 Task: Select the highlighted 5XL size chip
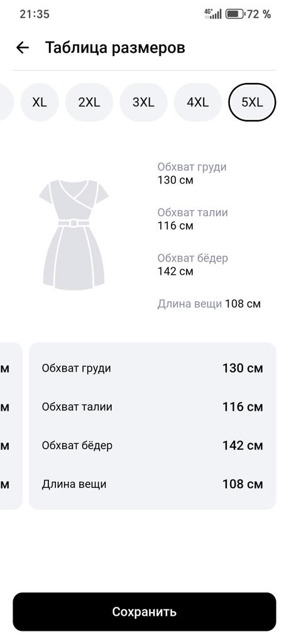coord(252,103)
